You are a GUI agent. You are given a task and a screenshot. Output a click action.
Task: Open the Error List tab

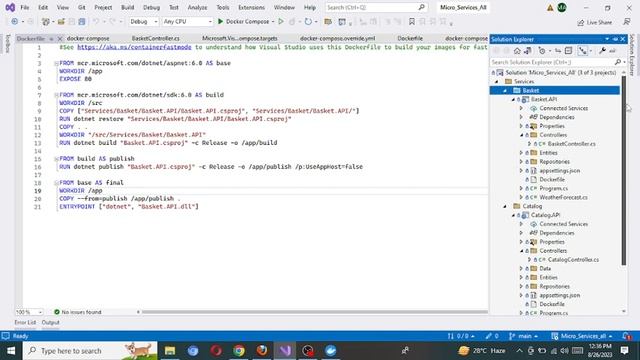coord(25,322)
